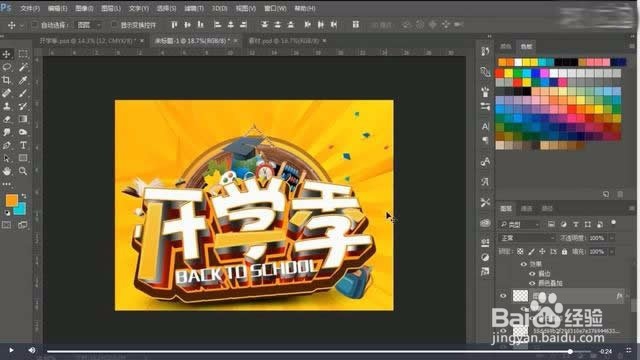Hide the 描边 stroke effect eye
640x360 pixels.
[532, 273]
